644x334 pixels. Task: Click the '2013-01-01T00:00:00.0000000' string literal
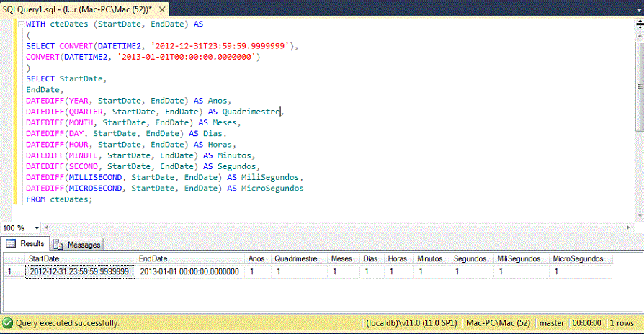tap(187, 57)
